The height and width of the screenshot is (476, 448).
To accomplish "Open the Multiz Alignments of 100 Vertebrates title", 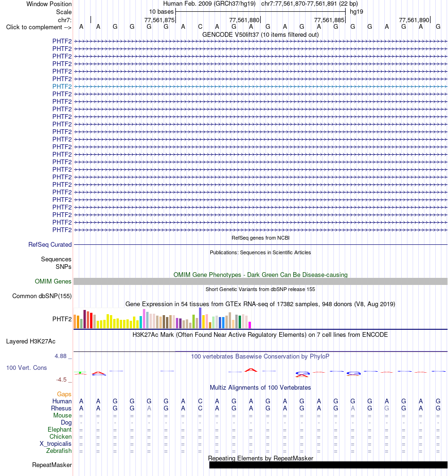I will [260, 388].
